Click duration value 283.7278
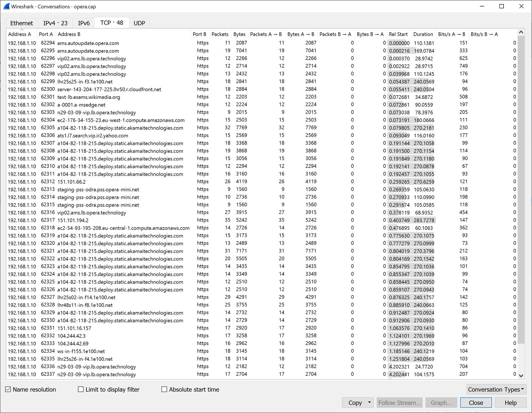The image size is (532, 413). click(x=424, y=220)
